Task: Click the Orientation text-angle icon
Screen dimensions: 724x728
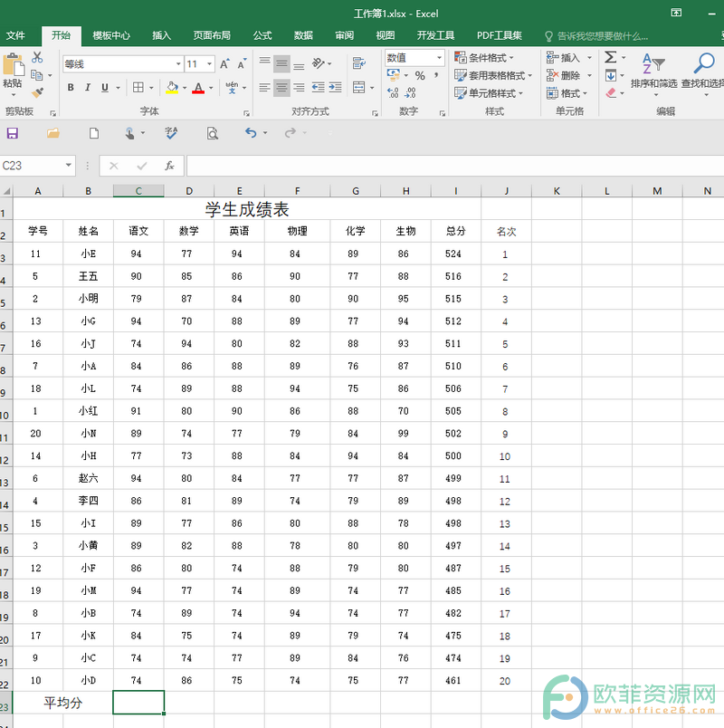Action: pos(319,63)
